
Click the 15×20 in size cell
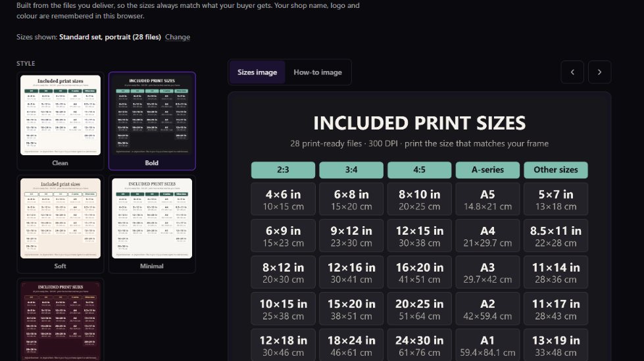pyautogui.click(x=351, y=309)
